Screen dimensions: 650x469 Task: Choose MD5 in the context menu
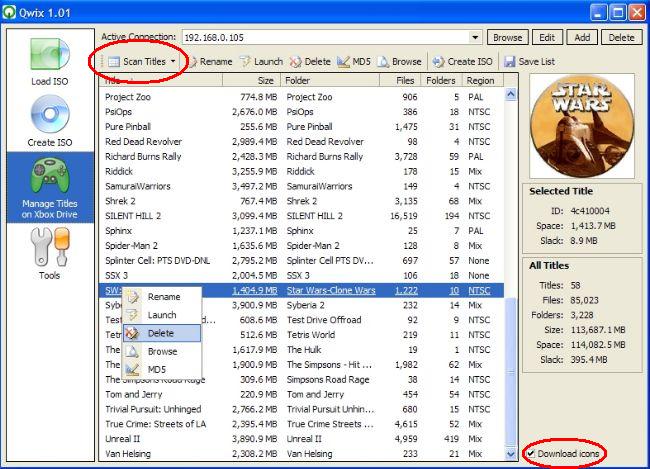(162, 369)
